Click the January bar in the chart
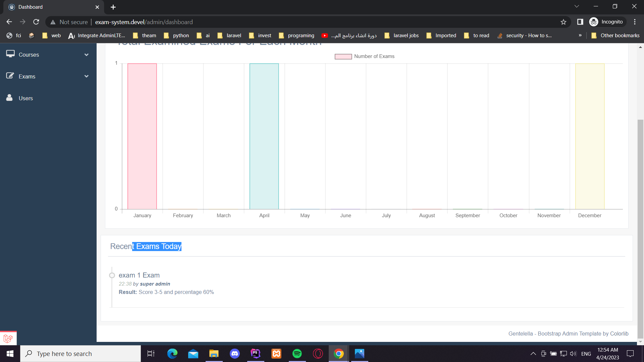The image size is (644, 362). [x=142, y=136]
